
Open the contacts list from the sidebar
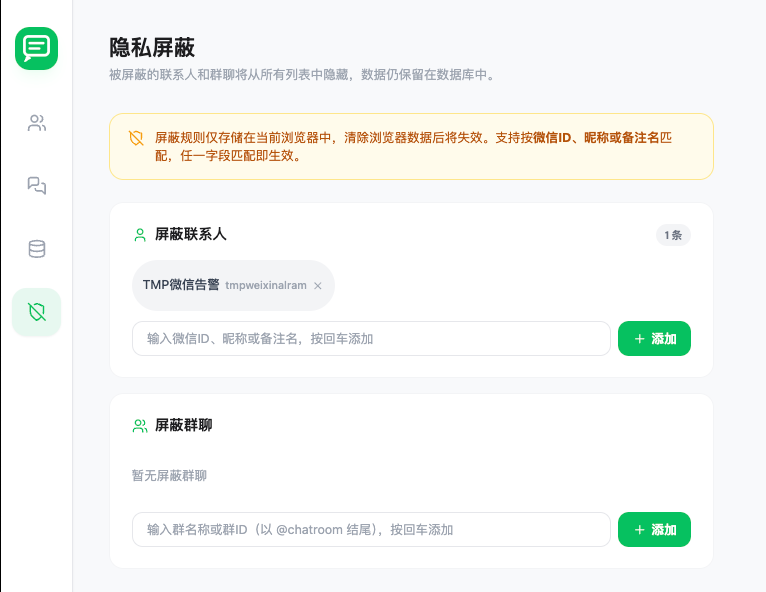[37, 124]
